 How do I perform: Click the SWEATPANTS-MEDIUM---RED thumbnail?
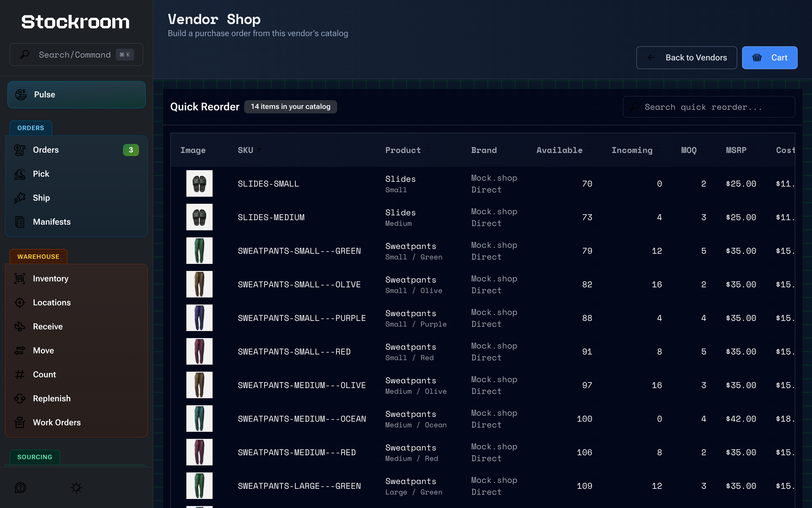[x=199, y=452]
